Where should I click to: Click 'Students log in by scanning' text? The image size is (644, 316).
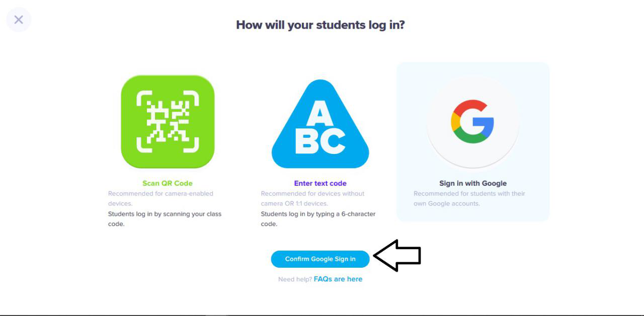pyautogui.click(x=165, y=219)
